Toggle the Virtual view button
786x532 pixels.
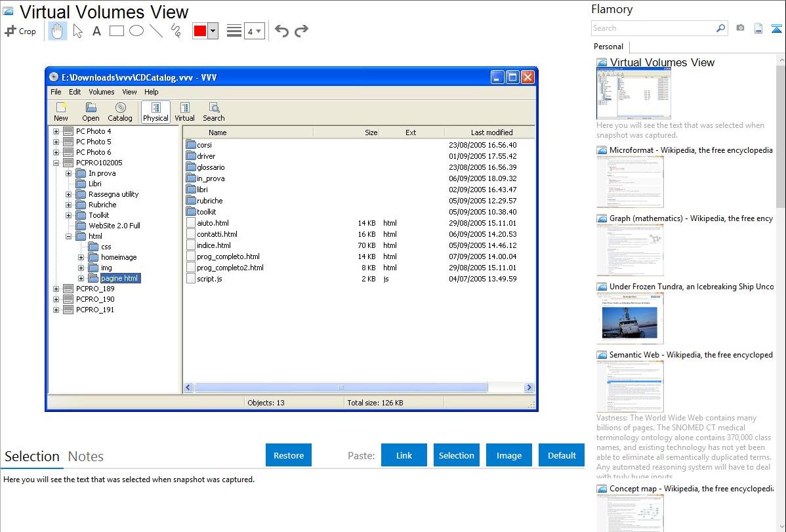(184, 112)
